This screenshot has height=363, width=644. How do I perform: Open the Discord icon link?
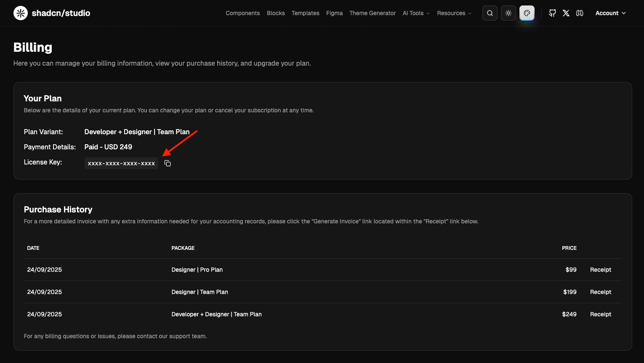coord(580,13)
